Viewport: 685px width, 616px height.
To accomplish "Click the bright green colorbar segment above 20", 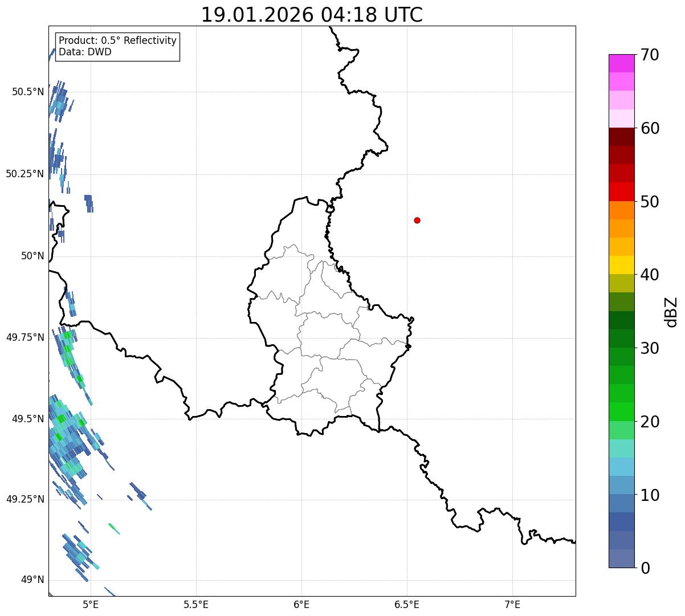I will (621, 411).
